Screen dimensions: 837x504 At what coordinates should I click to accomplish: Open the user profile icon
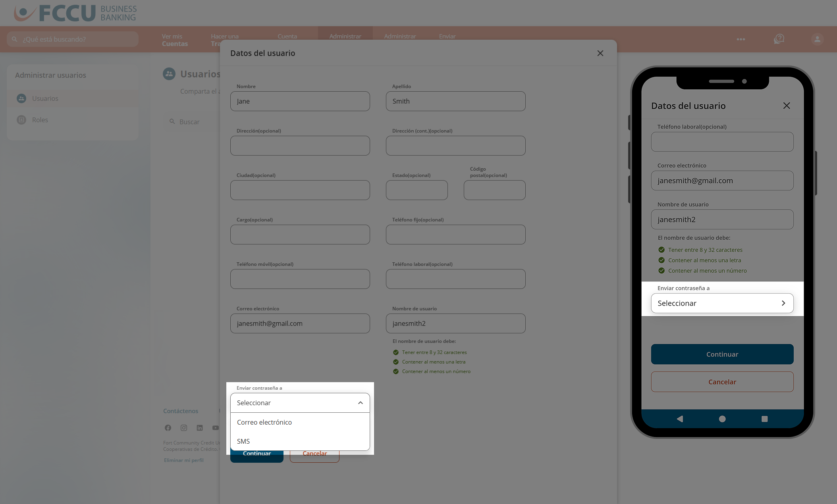pyautogui.click(x=817, y=39)
